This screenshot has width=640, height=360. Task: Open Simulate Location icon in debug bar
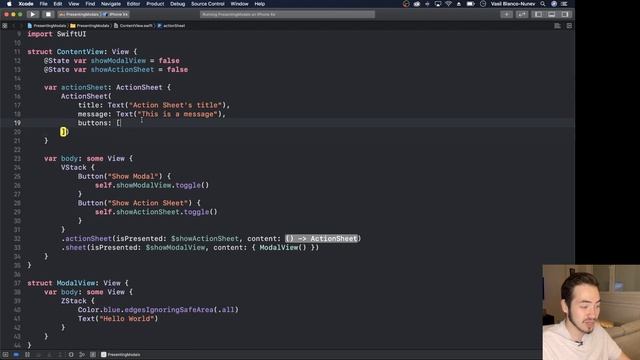click(93, 355)
